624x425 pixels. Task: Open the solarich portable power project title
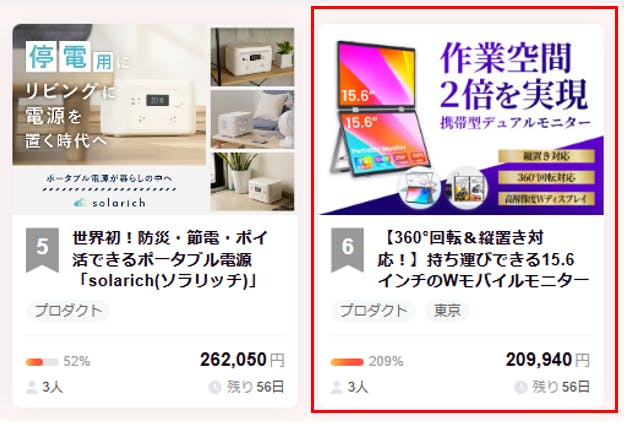[170, 259]
